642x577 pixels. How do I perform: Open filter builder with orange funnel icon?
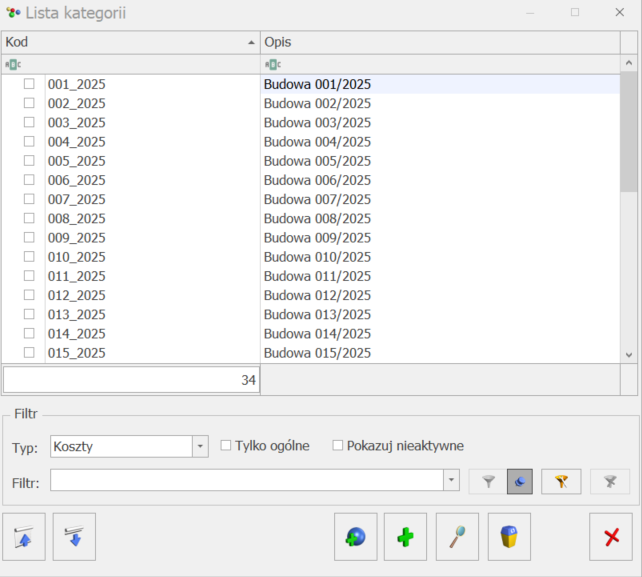[561, 482]
